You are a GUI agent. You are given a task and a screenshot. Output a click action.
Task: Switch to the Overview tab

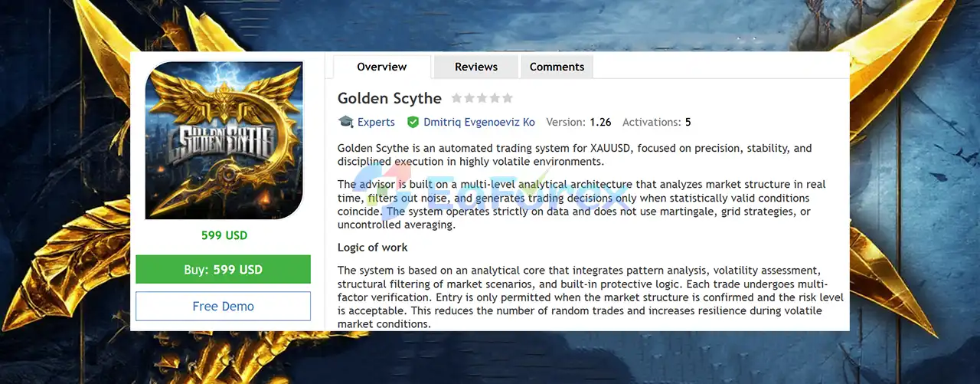[381, 67]
